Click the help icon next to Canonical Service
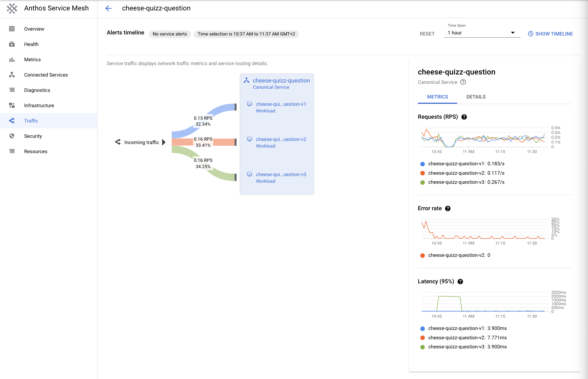Image resolution: width=588 pixels, height=379 pixels. click(463, 82)
